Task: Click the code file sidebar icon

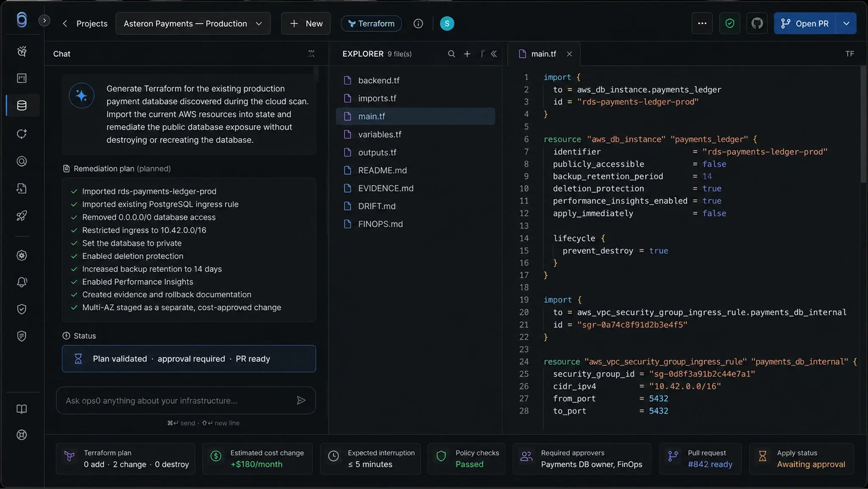Action: (22, 188)
